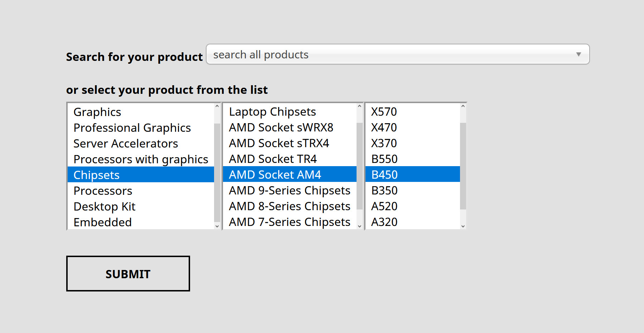Select AMD Socket sTRX4
Image resolution: width=644 pixels, height=333 pixels.
click(x=290, y=143)
